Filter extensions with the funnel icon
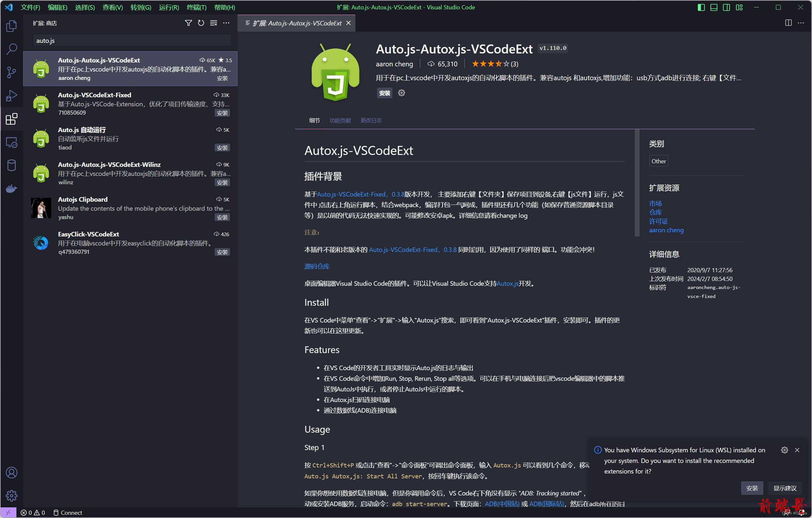Viewport: 812px width, 518px height. coord(188,23)
